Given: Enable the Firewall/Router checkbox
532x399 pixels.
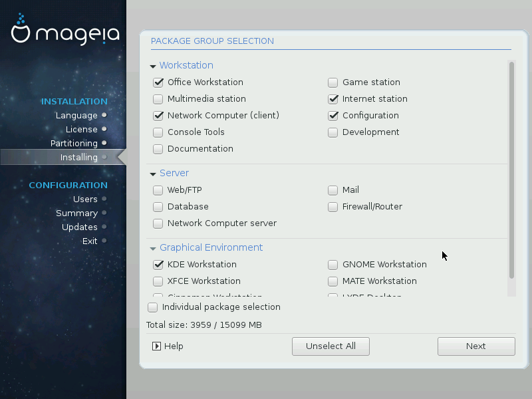Looking at the screenshot, I should point(333,207).
